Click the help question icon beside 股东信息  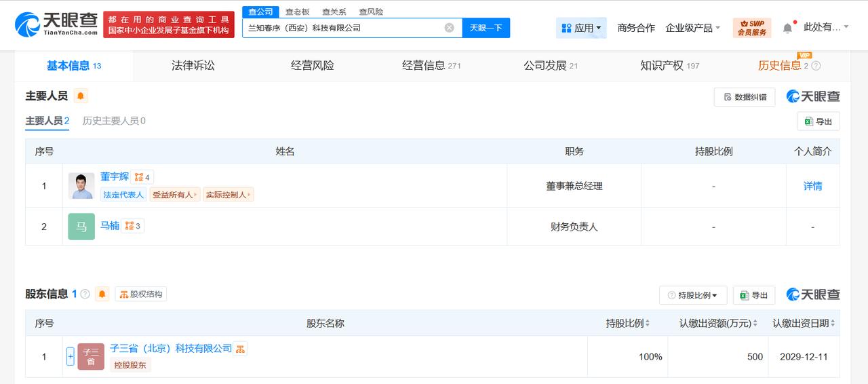pos(85,294)
